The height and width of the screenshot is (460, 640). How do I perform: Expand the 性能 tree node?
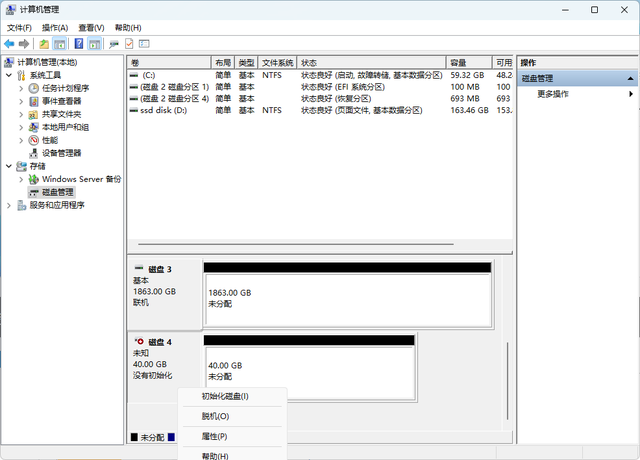coord(21,140)
